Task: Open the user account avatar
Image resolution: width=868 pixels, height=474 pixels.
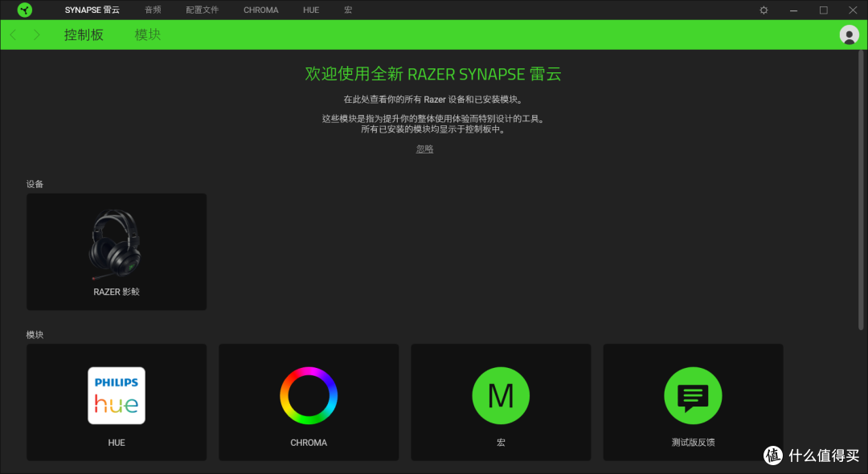Action: (x=849, y=35)
